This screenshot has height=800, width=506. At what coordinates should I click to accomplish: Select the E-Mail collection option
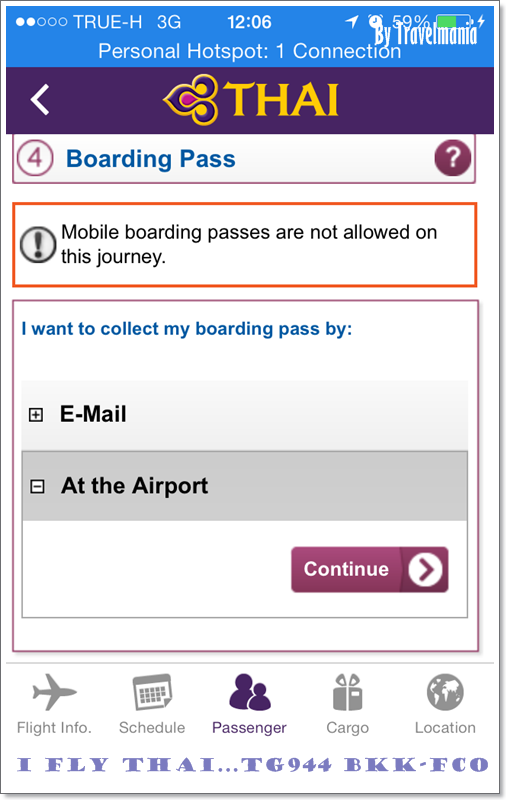pyautogui.click(x=244, y=415)
